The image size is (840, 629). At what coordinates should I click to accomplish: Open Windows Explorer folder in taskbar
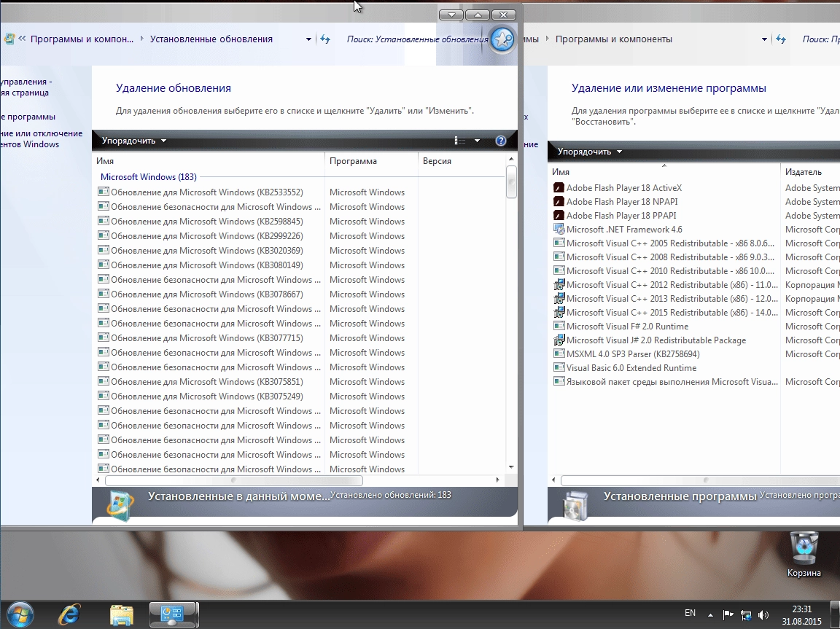(122, 615)
